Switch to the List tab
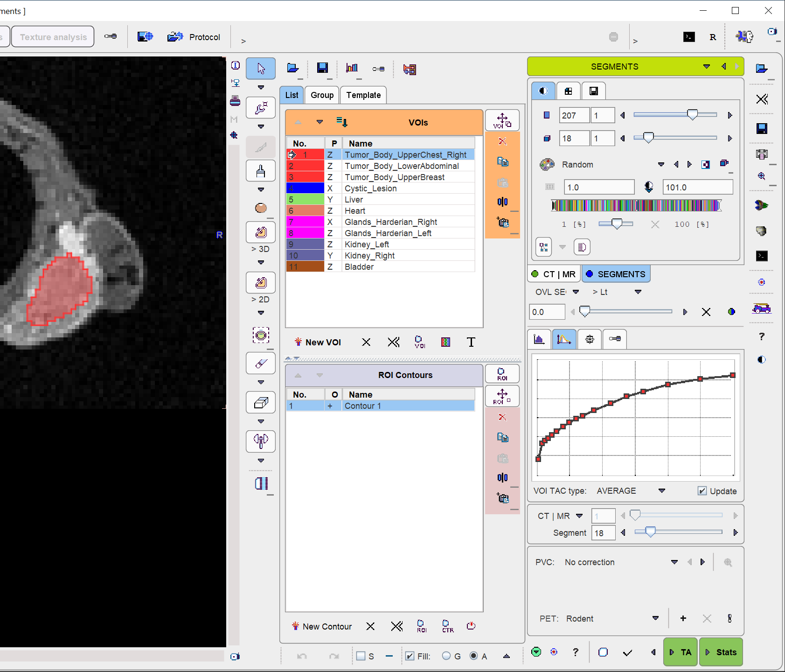 292,95
